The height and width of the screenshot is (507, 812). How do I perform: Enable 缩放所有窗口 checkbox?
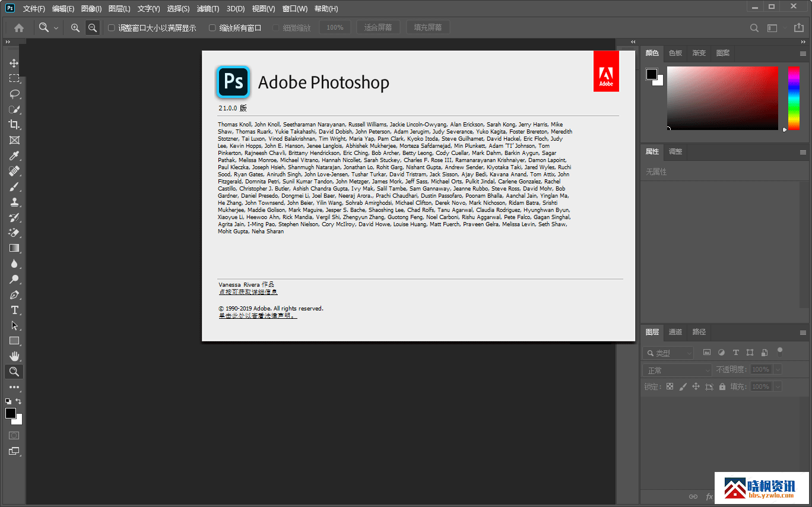pos(212,27)
